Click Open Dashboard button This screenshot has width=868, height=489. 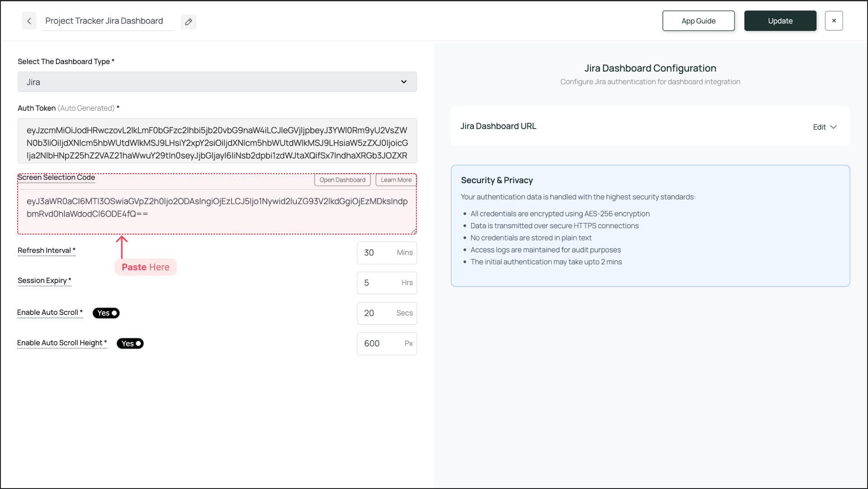342,180
